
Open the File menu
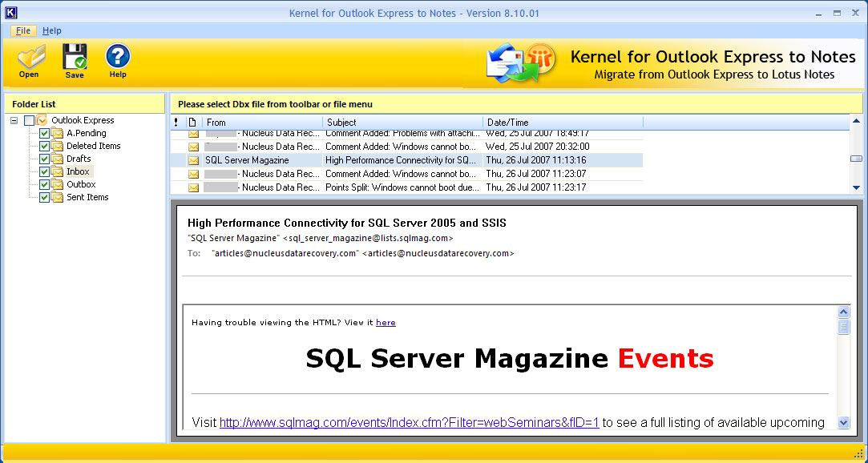23,31
